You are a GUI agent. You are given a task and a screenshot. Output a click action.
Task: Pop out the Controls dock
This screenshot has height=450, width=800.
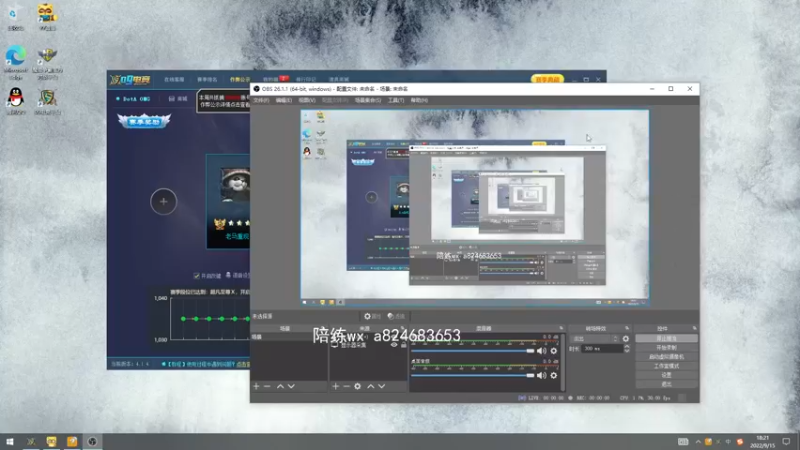(x=694, y=328)
